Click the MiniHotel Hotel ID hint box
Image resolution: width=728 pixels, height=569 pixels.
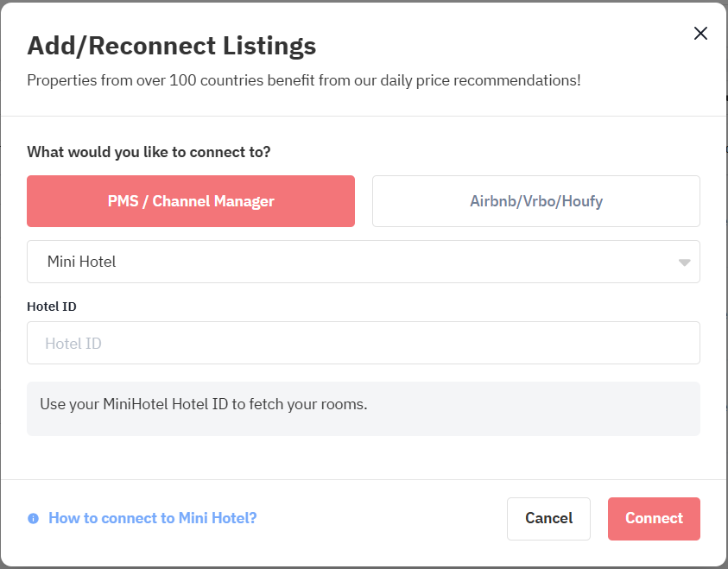[364, 409]
